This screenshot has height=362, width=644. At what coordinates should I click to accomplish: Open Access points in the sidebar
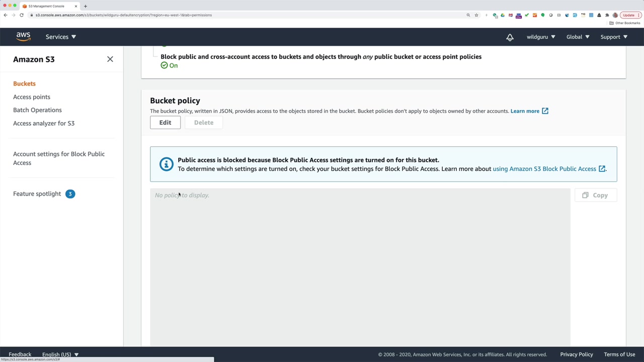tap(32, 97)
